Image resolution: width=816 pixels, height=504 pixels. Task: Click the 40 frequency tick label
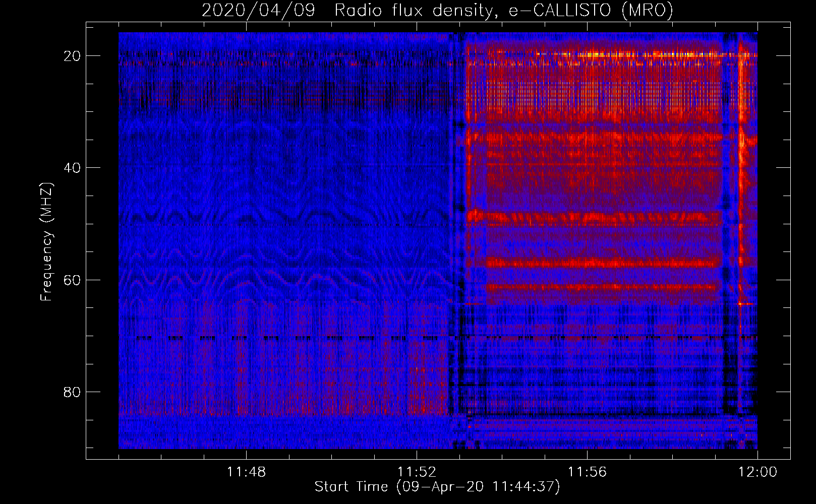(73, 168)
